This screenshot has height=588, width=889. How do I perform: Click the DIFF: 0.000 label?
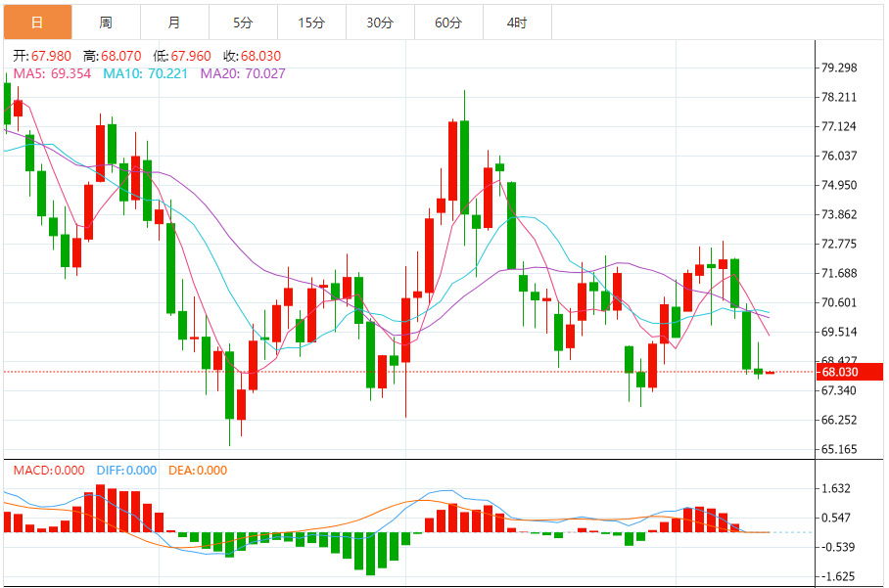tap(126, 471)
